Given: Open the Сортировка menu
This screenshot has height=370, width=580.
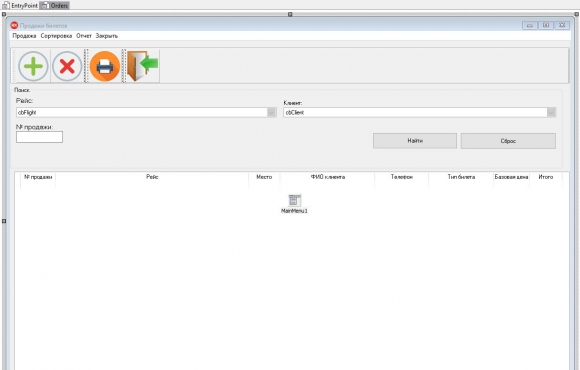Looking at the screenshot, I should point(56,36).
